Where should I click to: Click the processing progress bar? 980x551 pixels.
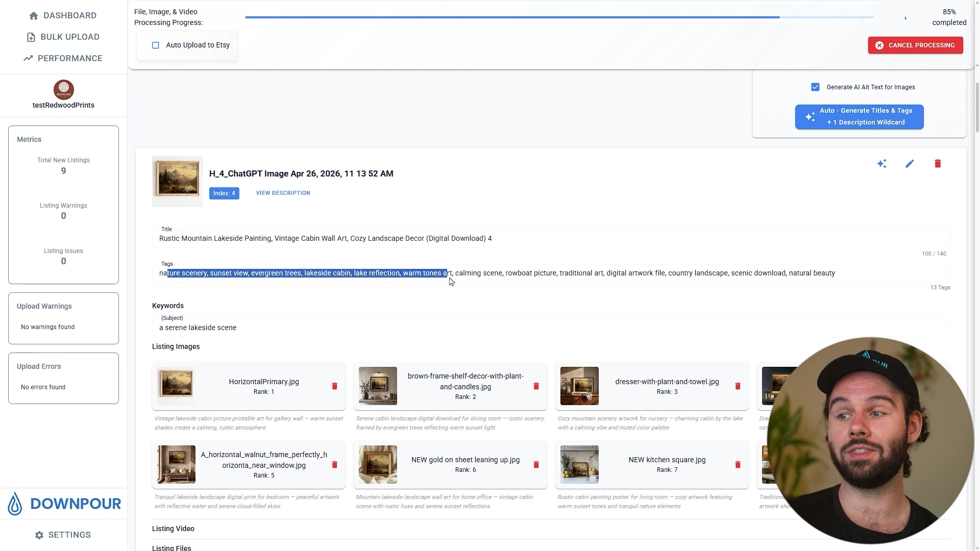(x=559, y=17)
